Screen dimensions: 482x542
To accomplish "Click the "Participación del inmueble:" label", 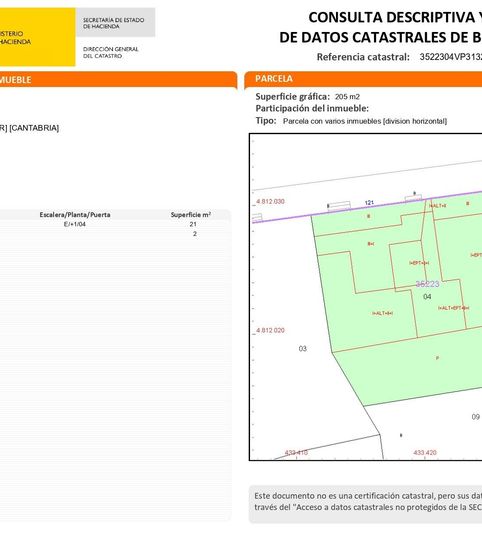I will [312, 108].
